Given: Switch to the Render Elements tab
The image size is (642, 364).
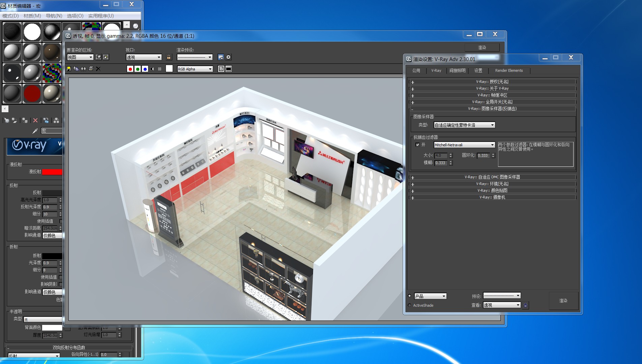Looking at the screenshot, I should click(x=509, y=70).
